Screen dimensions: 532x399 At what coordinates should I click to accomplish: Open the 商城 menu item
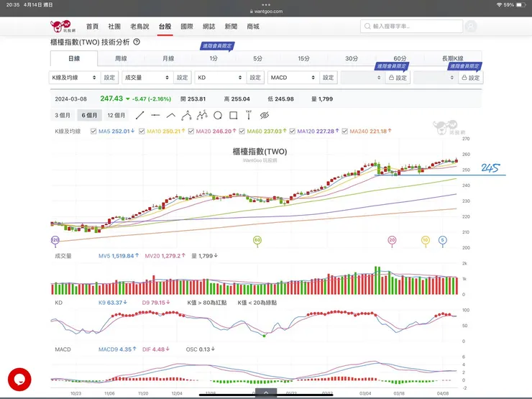click(x=253, y=27)
